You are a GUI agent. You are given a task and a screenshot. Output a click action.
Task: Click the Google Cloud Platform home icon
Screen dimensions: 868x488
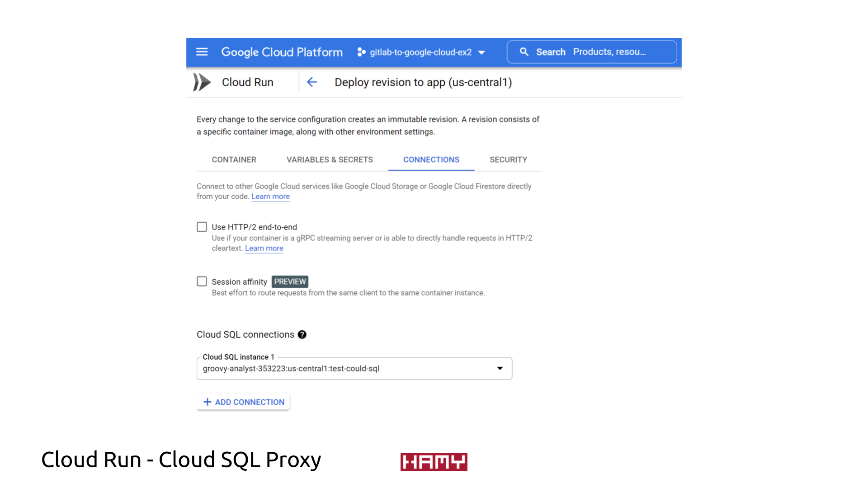point(281,52)
